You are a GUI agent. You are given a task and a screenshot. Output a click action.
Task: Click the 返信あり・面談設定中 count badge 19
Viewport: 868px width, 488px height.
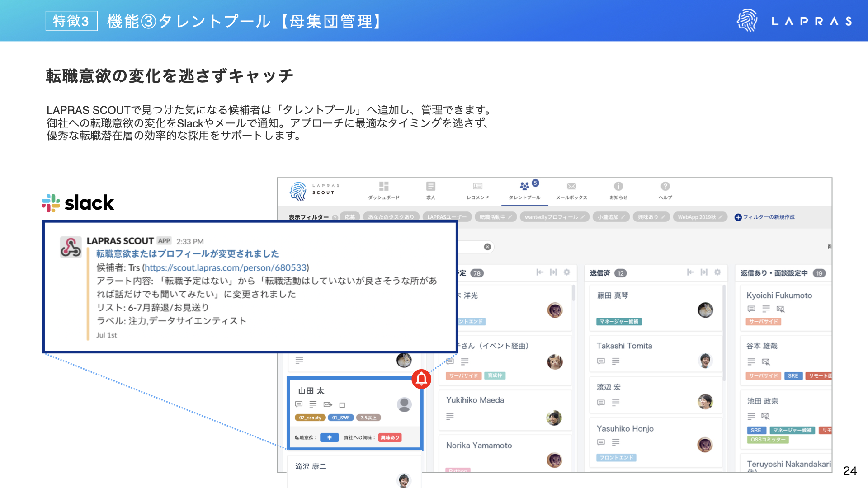819,273
